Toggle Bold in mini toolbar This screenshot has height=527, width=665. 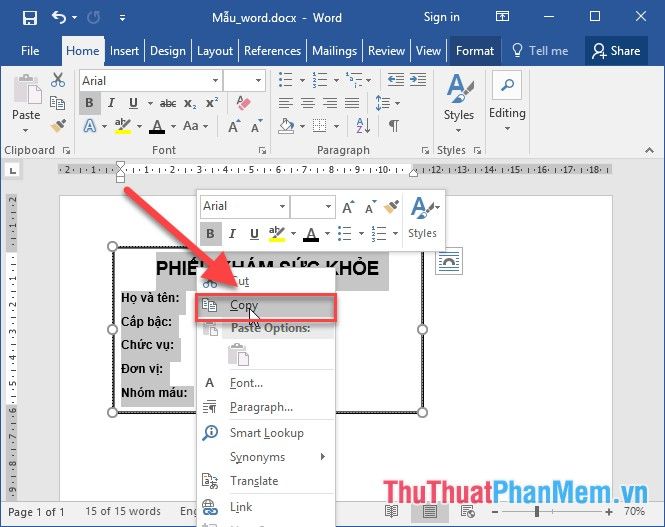click(x=210, y=234)
